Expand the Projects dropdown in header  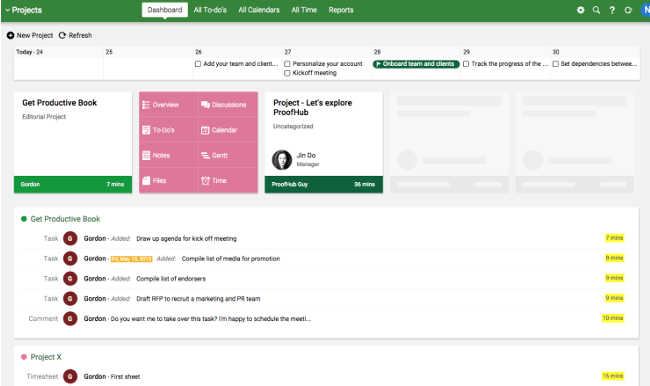[24, 10]
